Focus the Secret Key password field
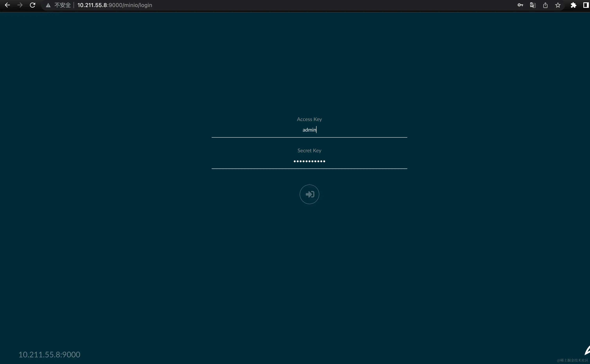Screen dimensions: 590x364 pos(309,161)
